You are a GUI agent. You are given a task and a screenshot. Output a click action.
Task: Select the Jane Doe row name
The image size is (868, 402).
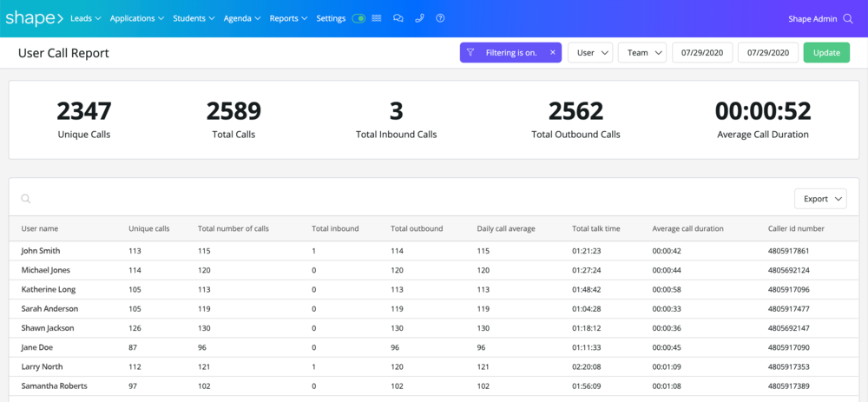click(x=37, y=348)
